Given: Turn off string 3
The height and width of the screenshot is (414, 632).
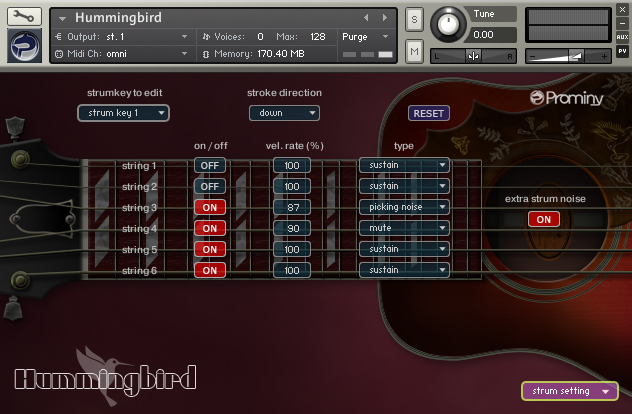Looking at the screenshot, I should [210, 207].
